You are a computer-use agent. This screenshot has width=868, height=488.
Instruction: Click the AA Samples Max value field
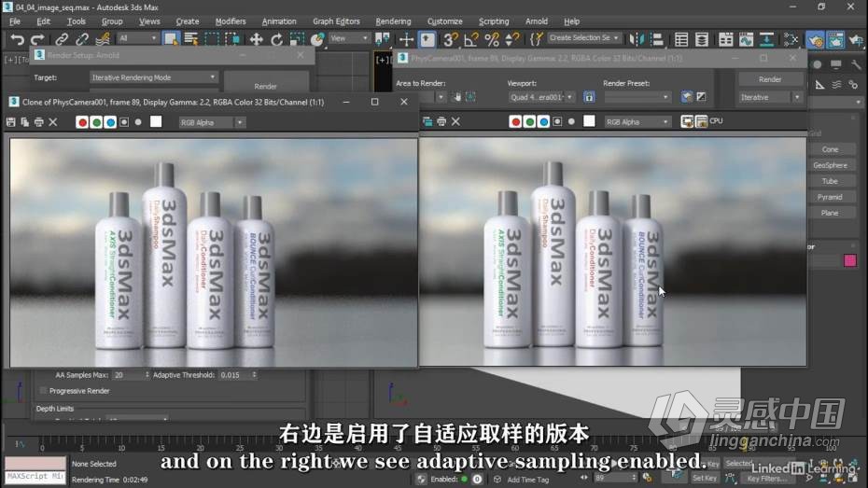point(129,374)
